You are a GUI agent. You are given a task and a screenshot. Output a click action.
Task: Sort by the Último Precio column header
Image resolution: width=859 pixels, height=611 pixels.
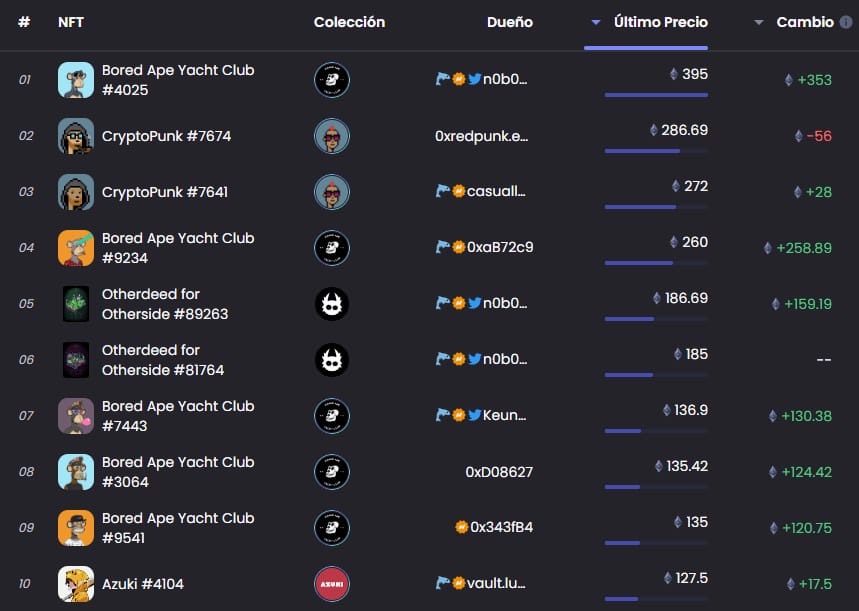[661, 22]
